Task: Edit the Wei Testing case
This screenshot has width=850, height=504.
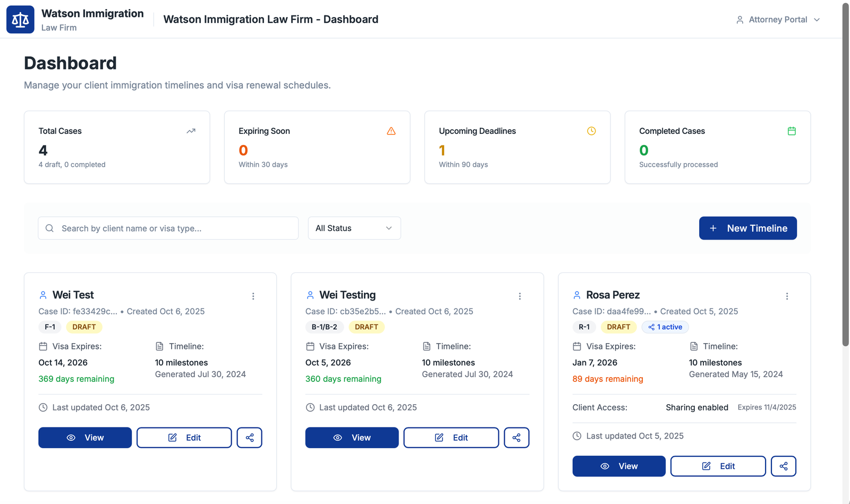Action: [x=451, y=438]
